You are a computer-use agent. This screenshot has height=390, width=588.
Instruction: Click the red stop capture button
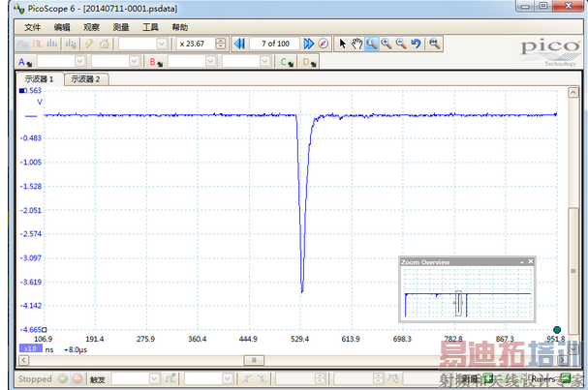(77, 378)
